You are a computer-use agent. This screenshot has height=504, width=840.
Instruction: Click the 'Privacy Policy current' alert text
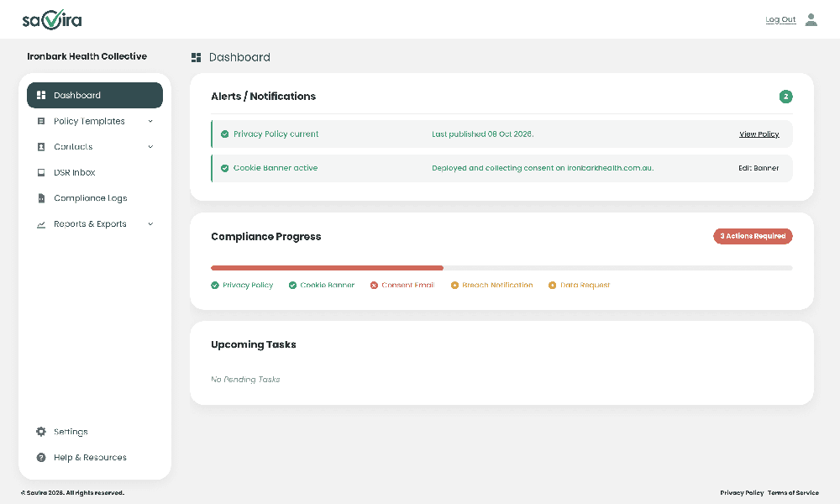click(276, 134)
